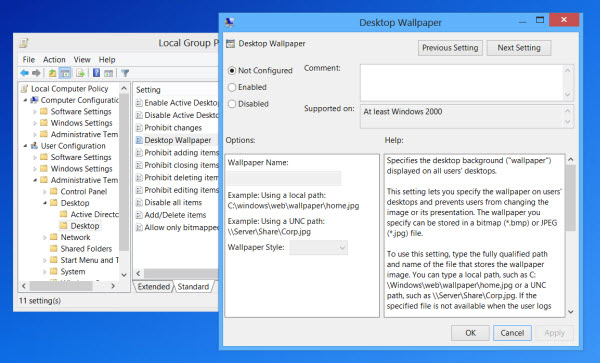Click the Forward arrow toolbar icon
The height and width of the screenshot is (363, 600).
coord(36,73)
